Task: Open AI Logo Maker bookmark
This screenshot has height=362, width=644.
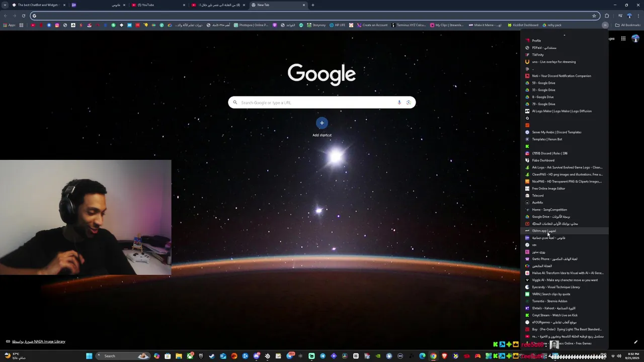Action: (565, 111)
